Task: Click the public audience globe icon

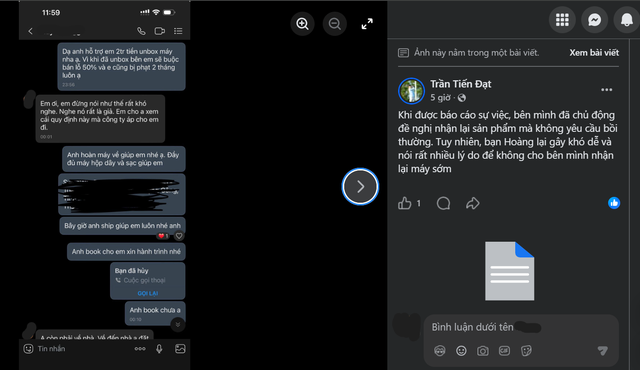Action: point(462,98)
